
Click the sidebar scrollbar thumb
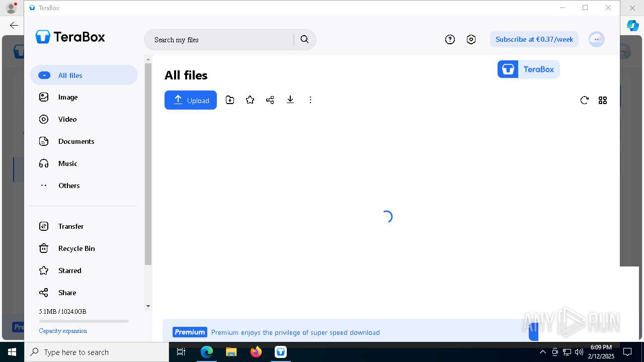click(148, 164)
